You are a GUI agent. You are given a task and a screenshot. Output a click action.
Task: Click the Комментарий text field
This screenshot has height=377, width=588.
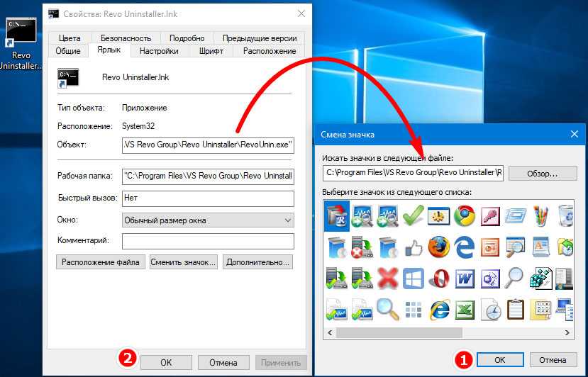(208, 242)
